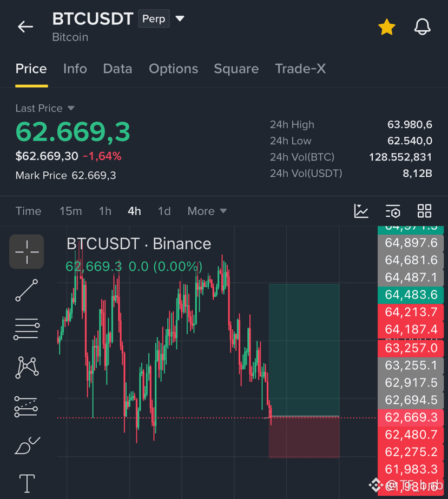Select the 1d chart interval
Screen dimensions: 448x499
tap(164, 211)
